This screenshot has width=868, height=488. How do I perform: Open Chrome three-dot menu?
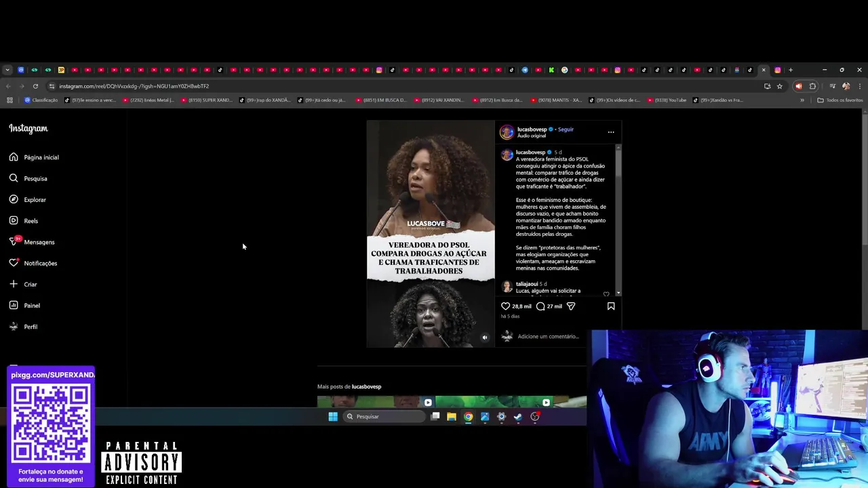pyautogui.click(x=859, y=86)
